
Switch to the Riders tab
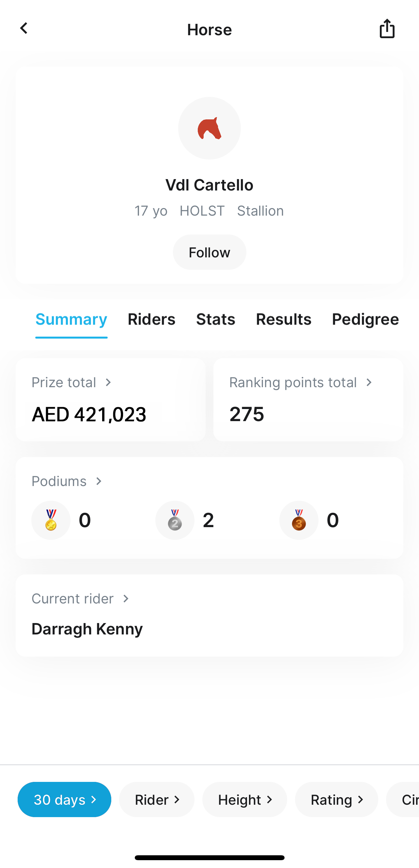point(151,319)
